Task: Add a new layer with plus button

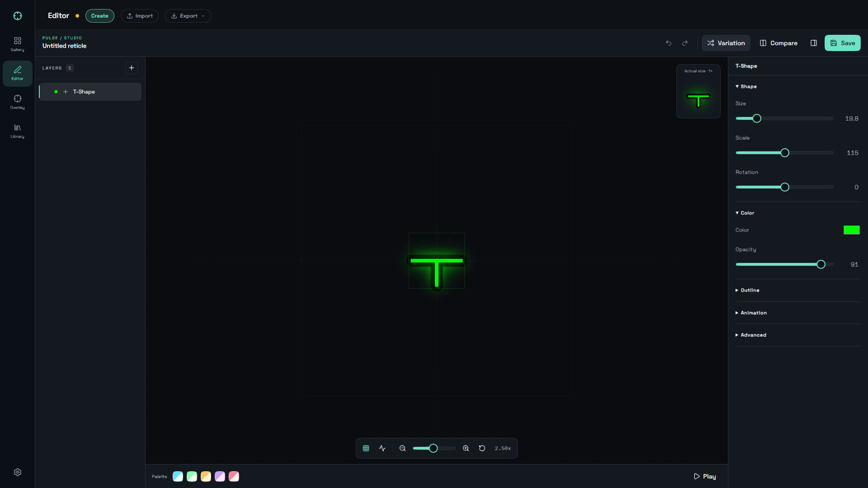Action: click(x=132, y=68)
